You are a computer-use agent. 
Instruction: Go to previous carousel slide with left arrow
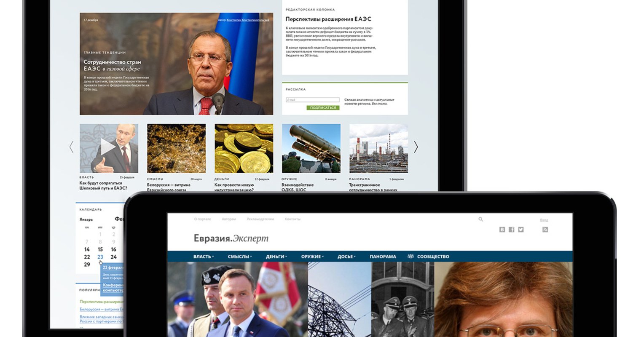[x=71, y=147]
